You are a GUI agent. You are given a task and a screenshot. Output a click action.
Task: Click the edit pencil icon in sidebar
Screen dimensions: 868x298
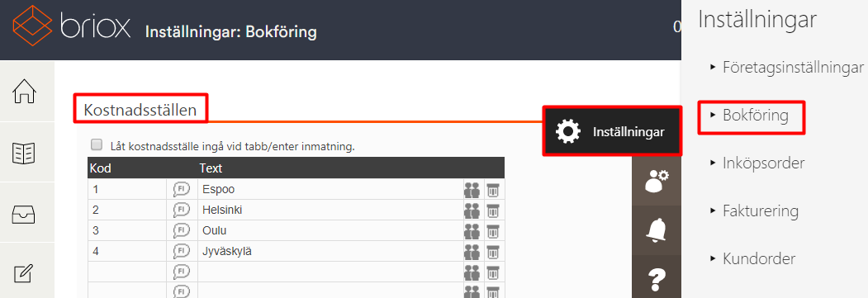point(24,274)
